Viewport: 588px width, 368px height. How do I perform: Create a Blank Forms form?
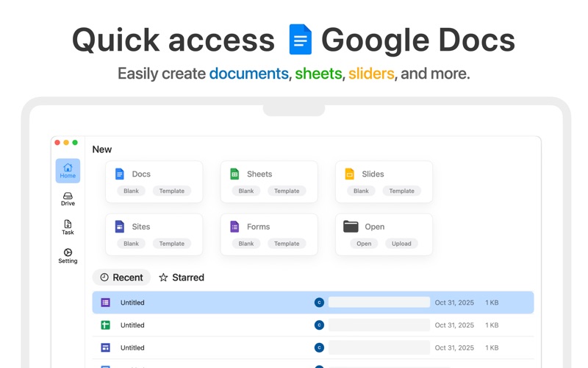coord(246,244)
